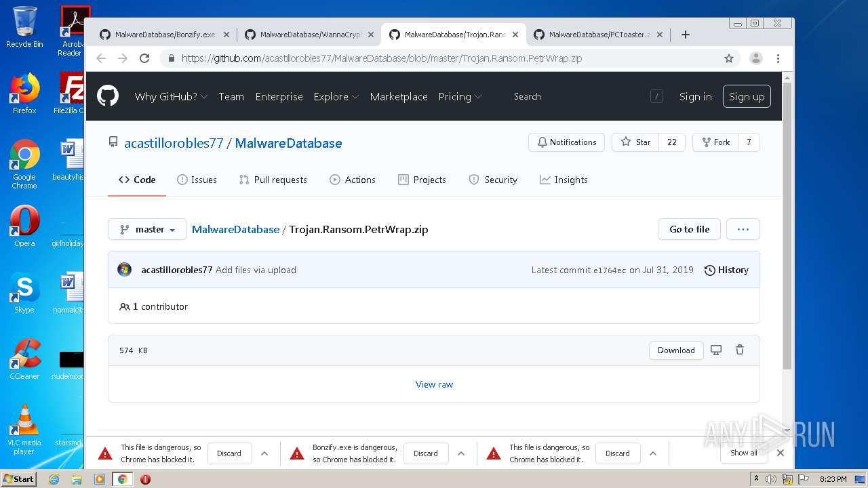Image resolution: width=868 pixels, height=488 pixels.
Task: Open Chrome profile avatar icon
Action: (756, 58)
